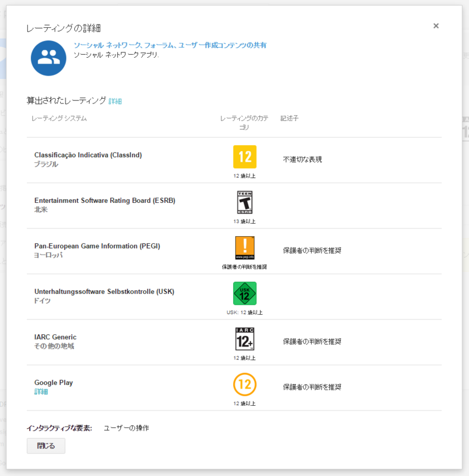Click the green USK 12 rating icon

[245, 293]
